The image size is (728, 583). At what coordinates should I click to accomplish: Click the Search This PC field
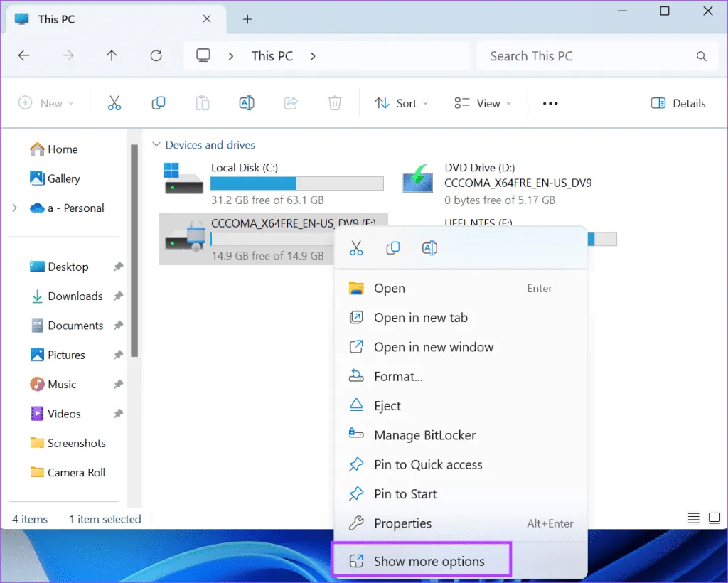[590, 56]
